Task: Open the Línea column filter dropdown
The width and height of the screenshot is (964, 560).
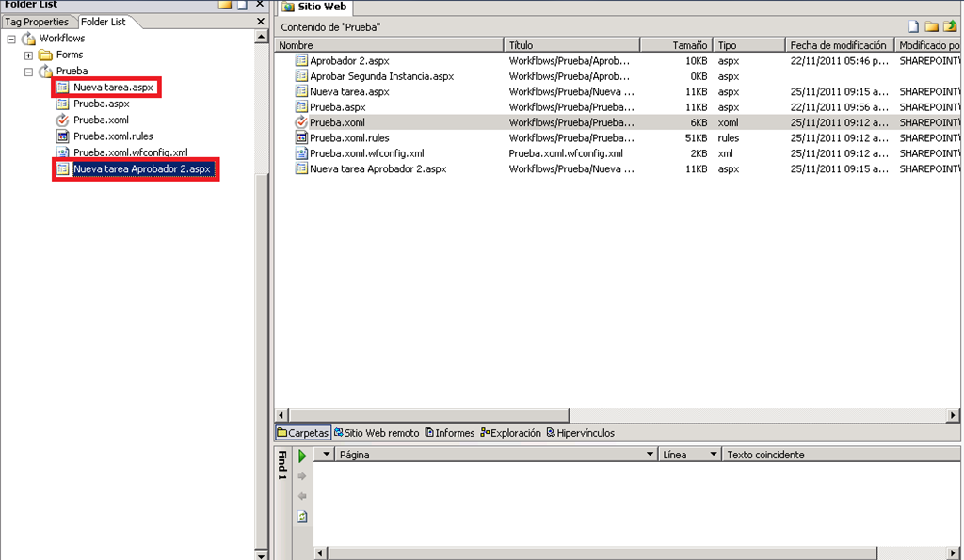Action: pos(714,455)
